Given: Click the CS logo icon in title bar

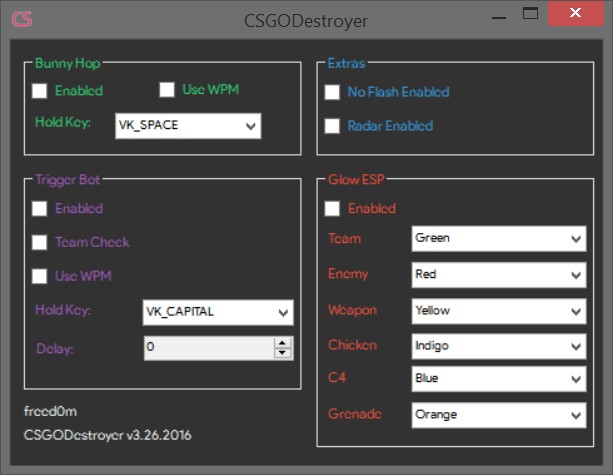Looking at the screenshot, I should point(22,19).
